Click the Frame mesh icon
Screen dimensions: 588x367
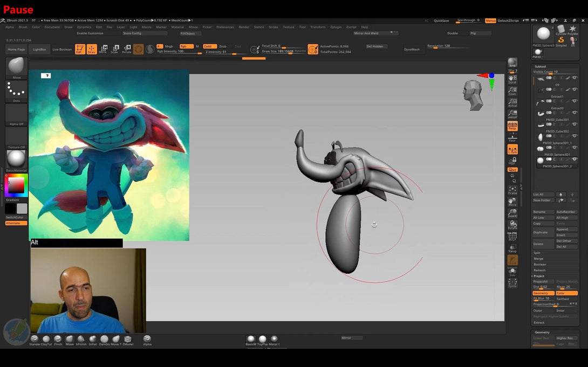(512, 190)
